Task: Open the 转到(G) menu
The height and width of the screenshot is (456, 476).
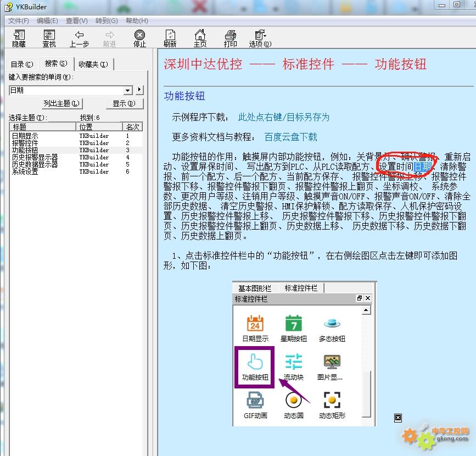Action: (107, 21)
